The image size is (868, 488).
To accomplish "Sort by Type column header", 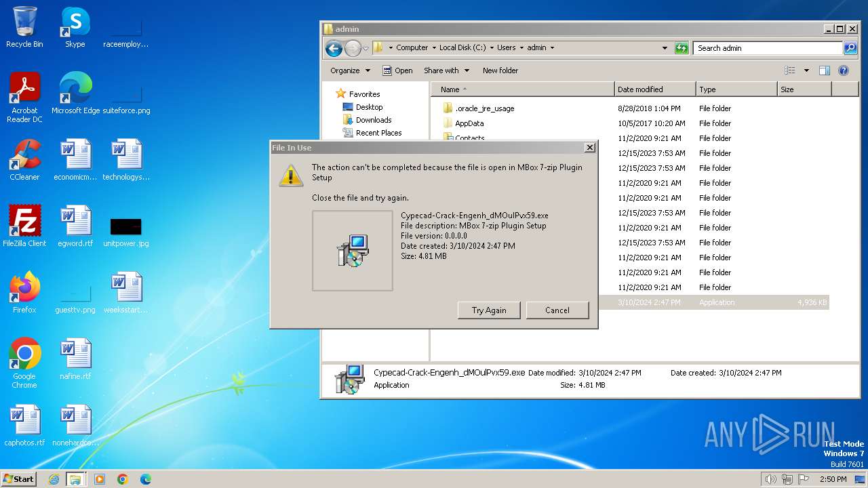I will coord(736,89).
